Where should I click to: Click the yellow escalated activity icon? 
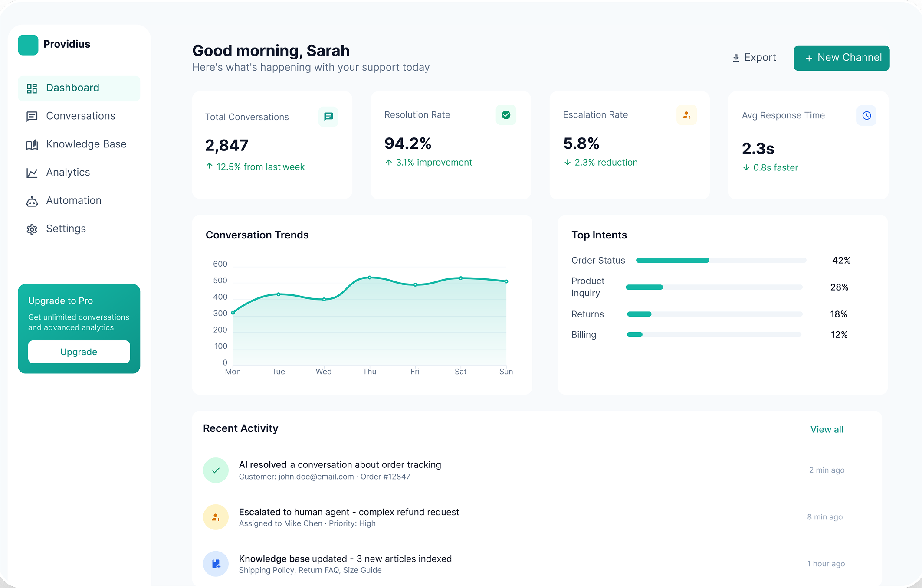(216, 517)
